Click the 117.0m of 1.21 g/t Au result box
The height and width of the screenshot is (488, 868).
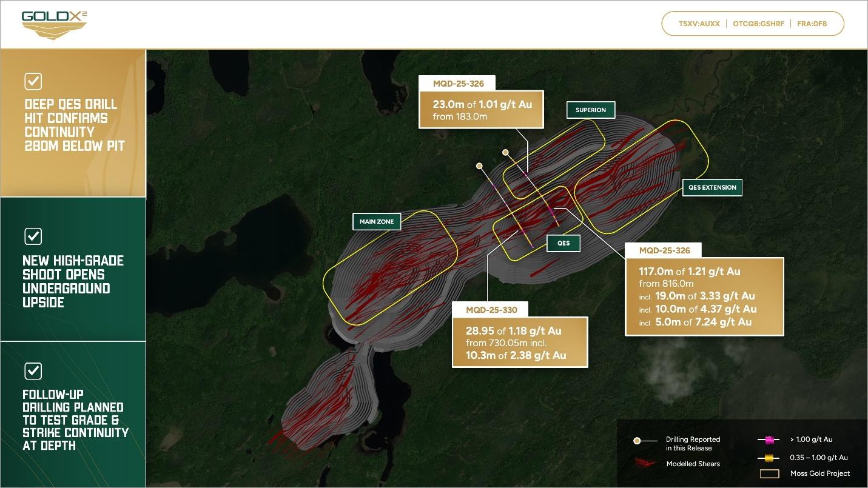tap(704, 296)
